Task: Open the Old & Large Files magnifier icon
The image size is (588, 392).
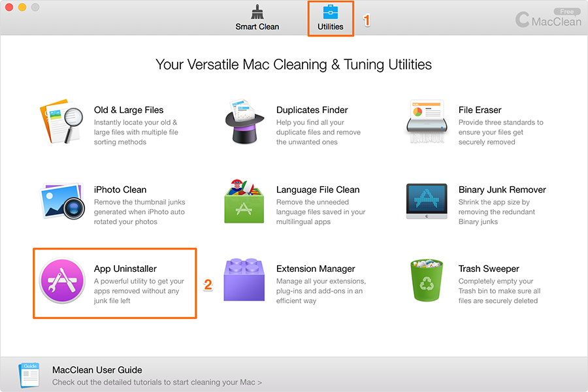Action: [62, 122]
